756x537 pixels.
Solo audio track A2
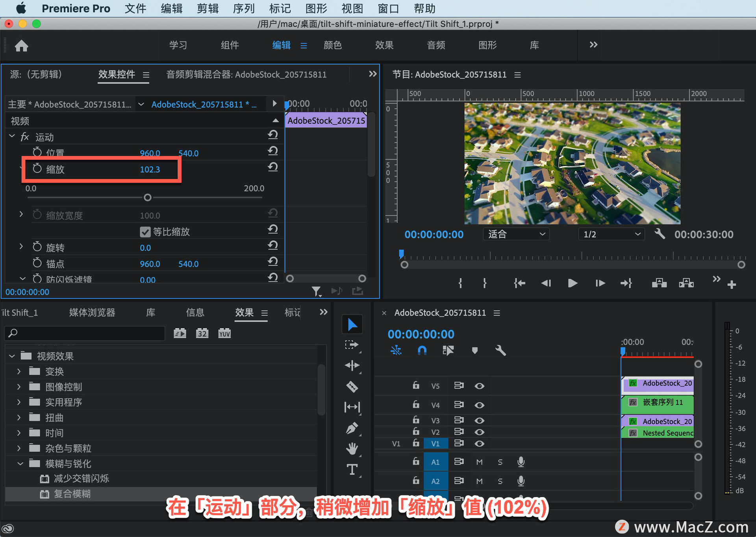[500, 481]
